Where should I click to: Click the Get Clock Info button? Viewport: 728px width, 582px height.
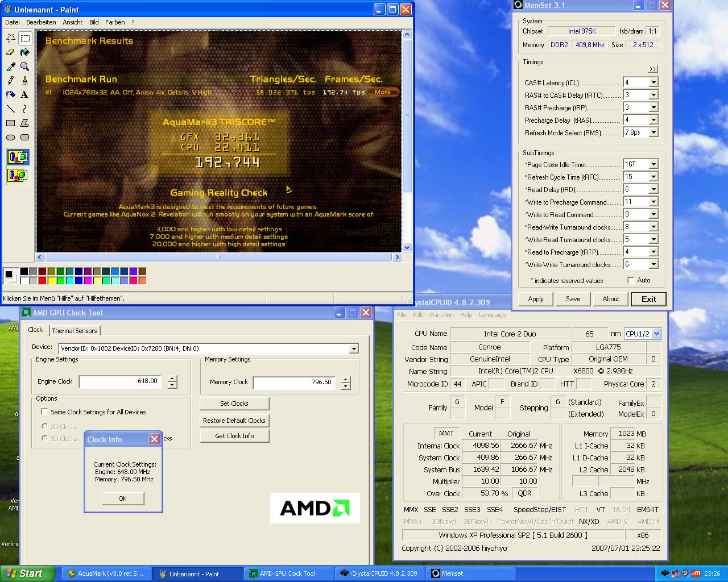[234, 436]
